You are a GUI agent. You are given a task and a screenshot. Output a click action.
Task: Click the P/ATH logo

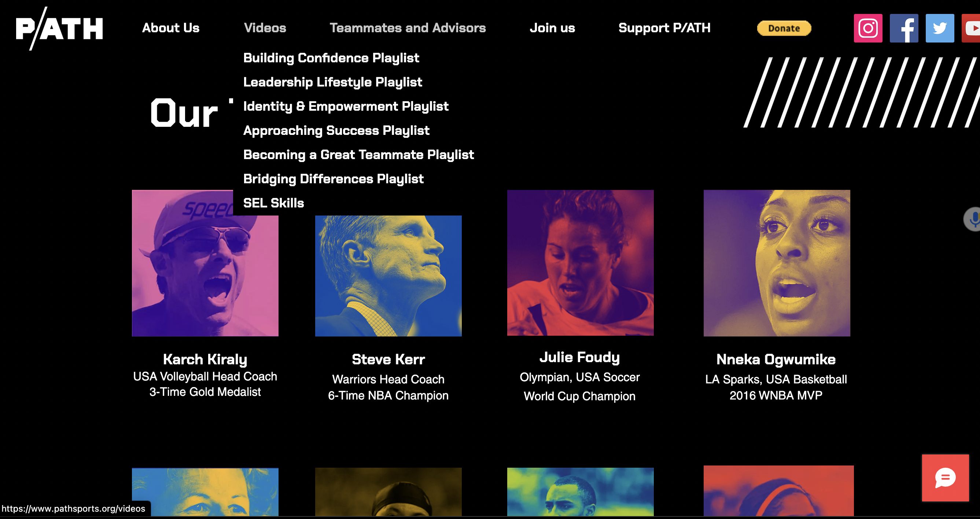point(59,29)
